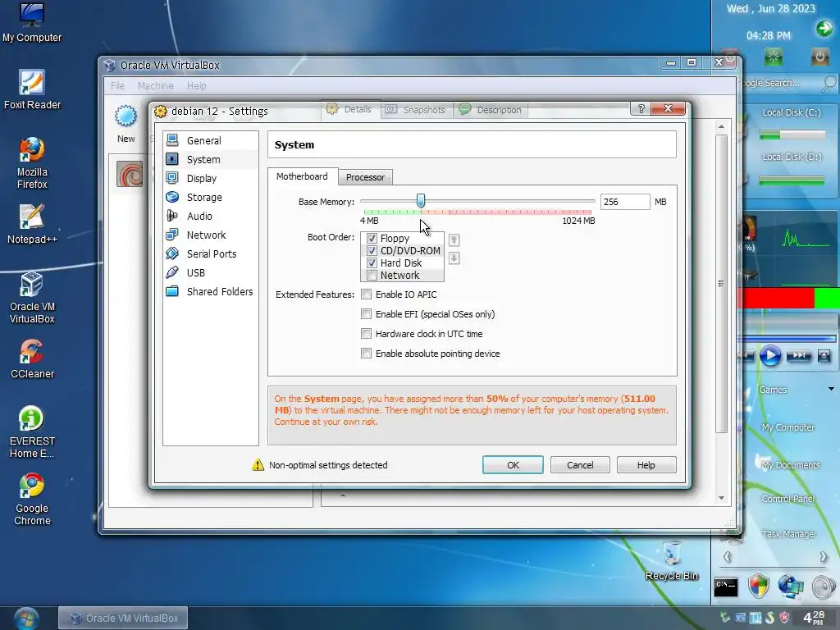Uncheck Hard Disk in boot order
The width and height of the screenshot is (840, 630).
[x=372, y=263]
